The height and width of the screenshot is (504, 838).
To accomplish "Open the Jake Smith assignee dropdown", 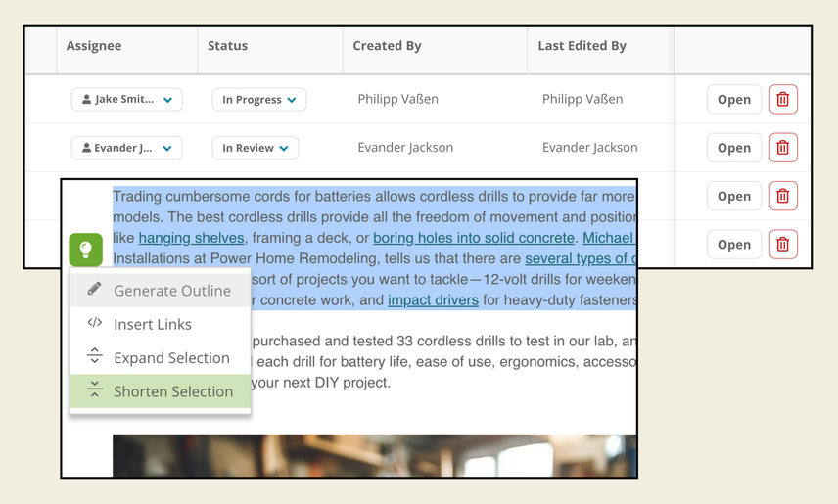I will [126, 100].
